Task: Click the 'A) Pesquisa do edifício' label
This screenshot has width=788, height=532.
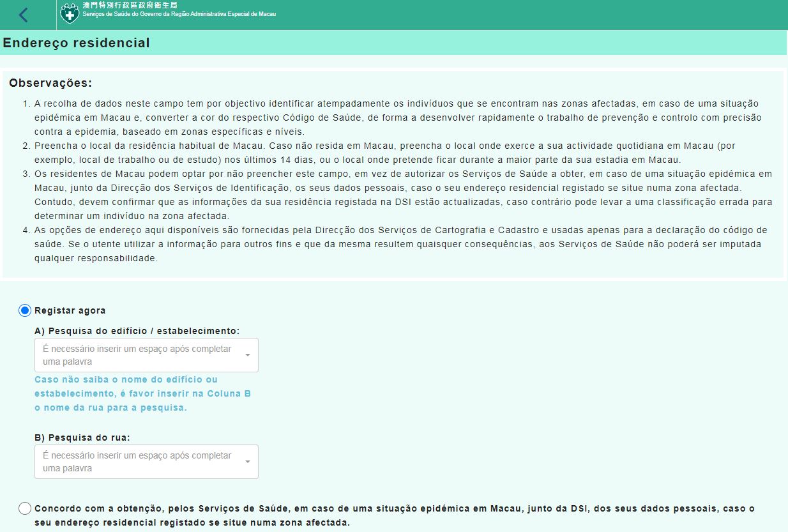Action: point(137,331)
